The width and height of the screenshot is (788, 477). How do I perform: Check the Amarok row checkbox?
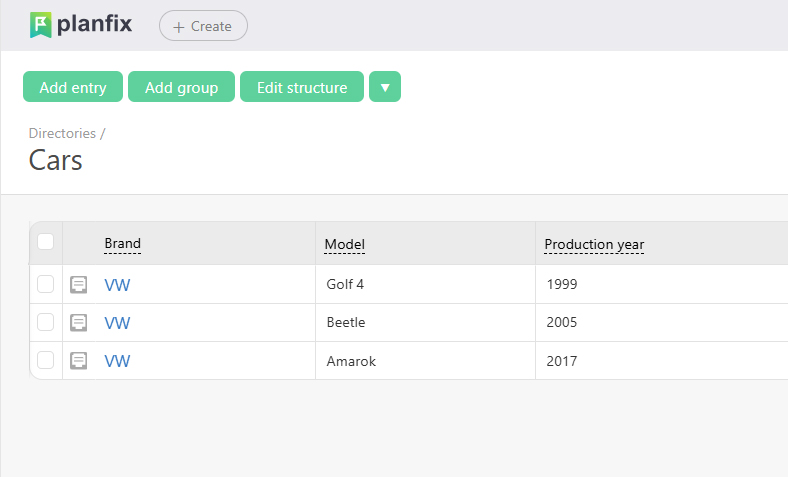[x=45, y=360]
